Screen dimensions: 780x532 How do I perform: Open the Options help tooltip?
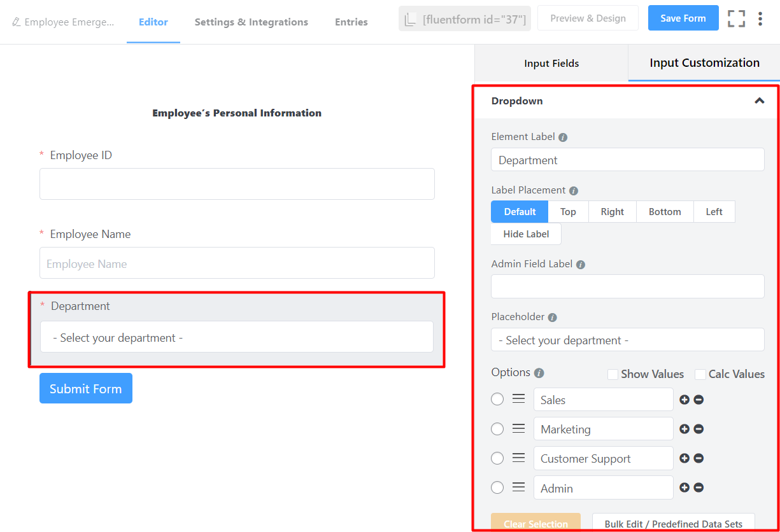[x=541, y=372]
